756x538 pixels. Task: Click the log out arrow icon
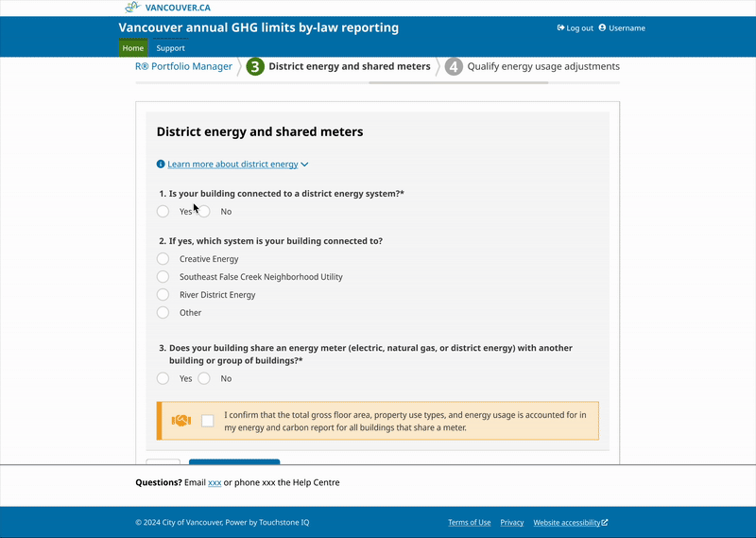[560, 28]
